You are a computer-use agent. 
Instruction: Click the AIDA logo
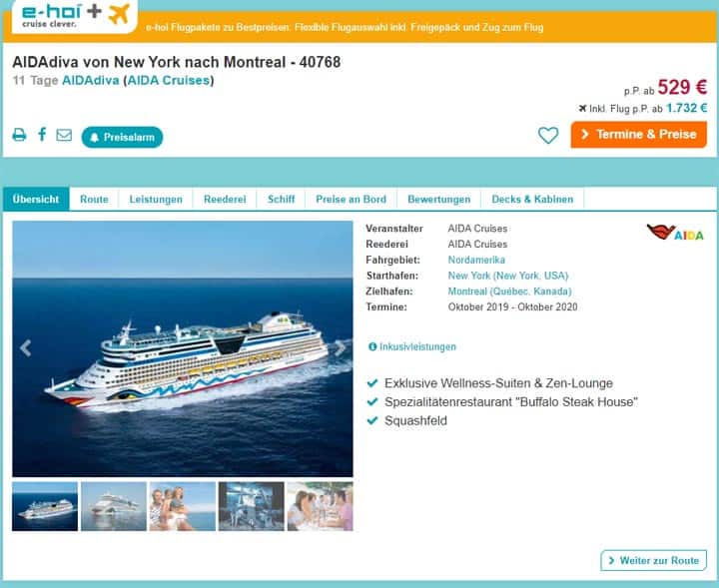click(x=675, y=233)
